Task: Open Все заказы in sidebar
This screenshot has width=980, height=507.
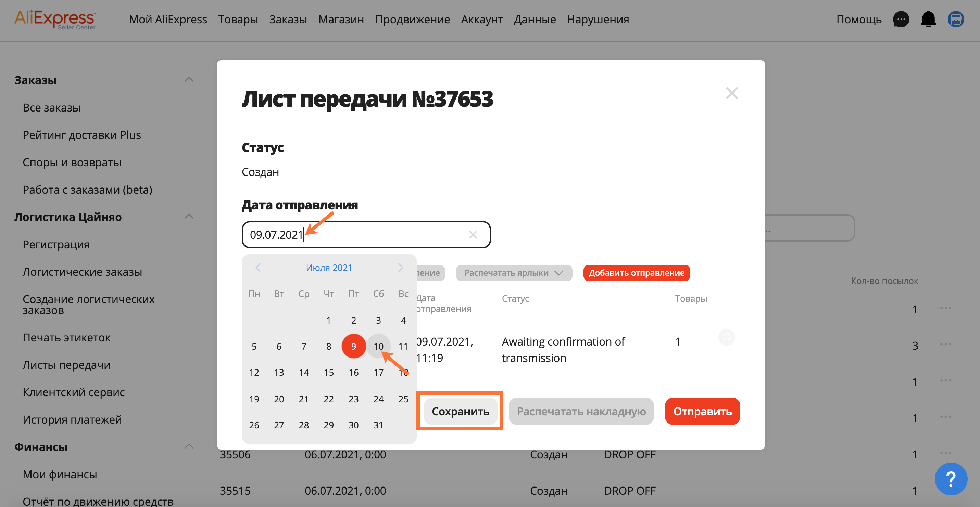Action: (52, 107)
